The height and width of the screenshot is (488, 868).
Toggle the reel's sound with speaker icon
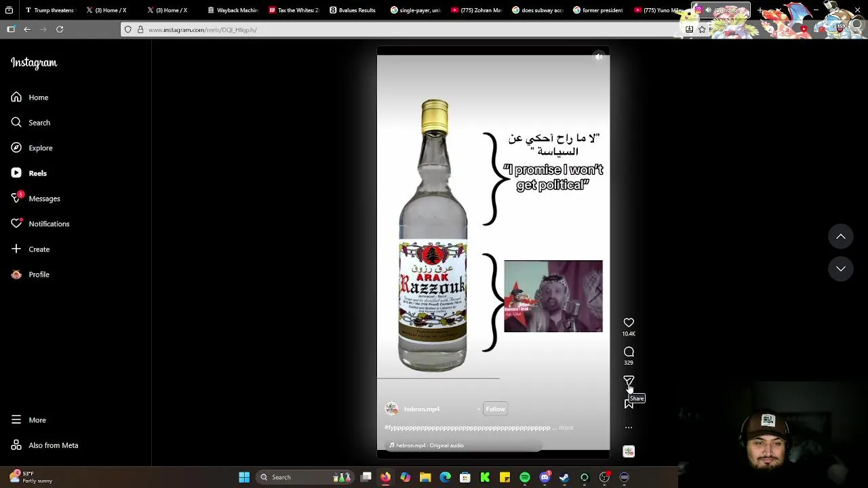(x=599, y=58)
